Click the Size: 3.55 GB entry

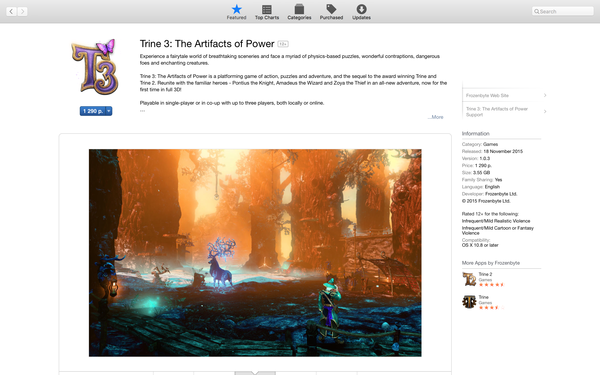[476, 173]
